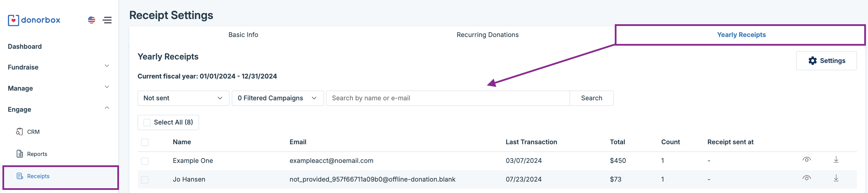Viewport: 868px width, 193px height.
Task: Click the Donorbox logo
Action: tap(34, 20)
